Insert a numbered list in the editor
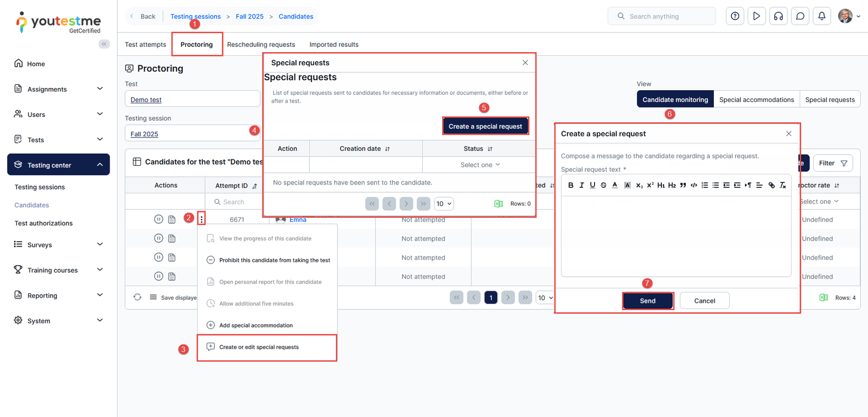This screenshot has width=868, height=417. pyautogui.click(x=705, y=185)
